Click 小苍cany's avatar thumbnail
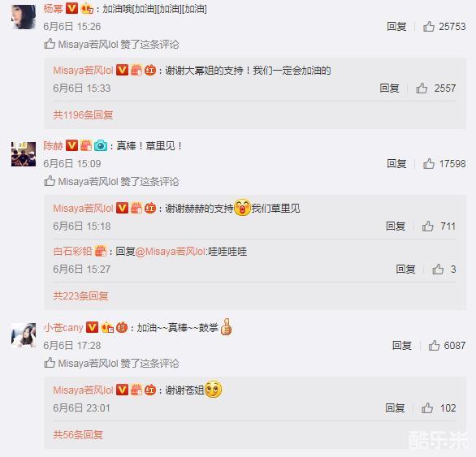Viewport: 476px width, 457px height. 24,335
